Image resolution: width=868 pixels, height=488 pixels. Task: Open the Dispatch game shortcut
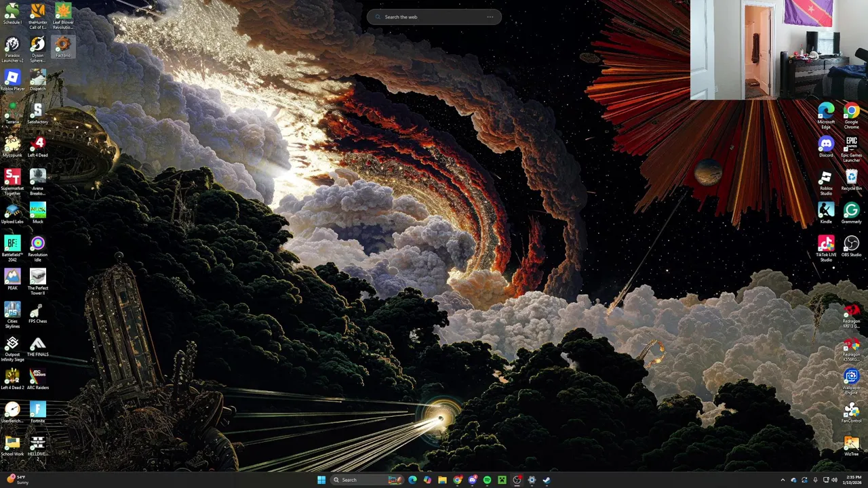tap(38, 81)
